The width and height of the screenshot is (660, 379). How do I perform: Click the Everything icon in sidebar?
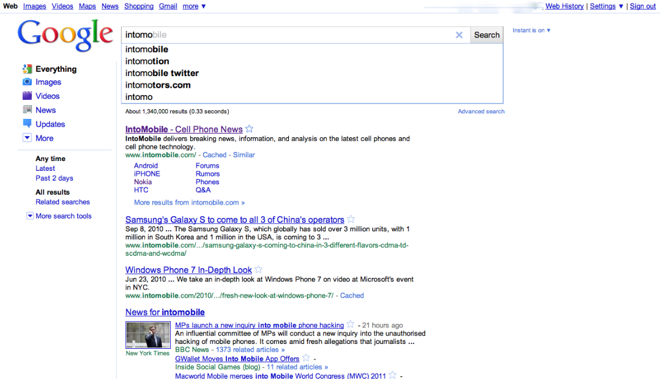coord(27,69)
